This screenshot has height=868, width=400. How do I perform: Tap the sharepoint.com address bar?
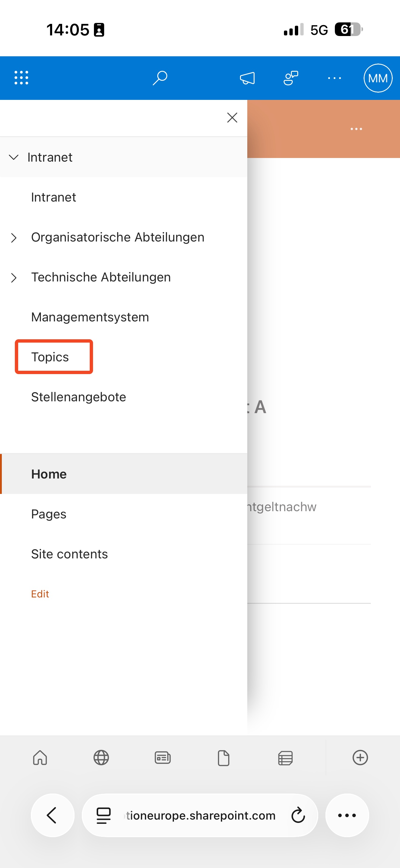pyautogui.click(x=200, y=815)
